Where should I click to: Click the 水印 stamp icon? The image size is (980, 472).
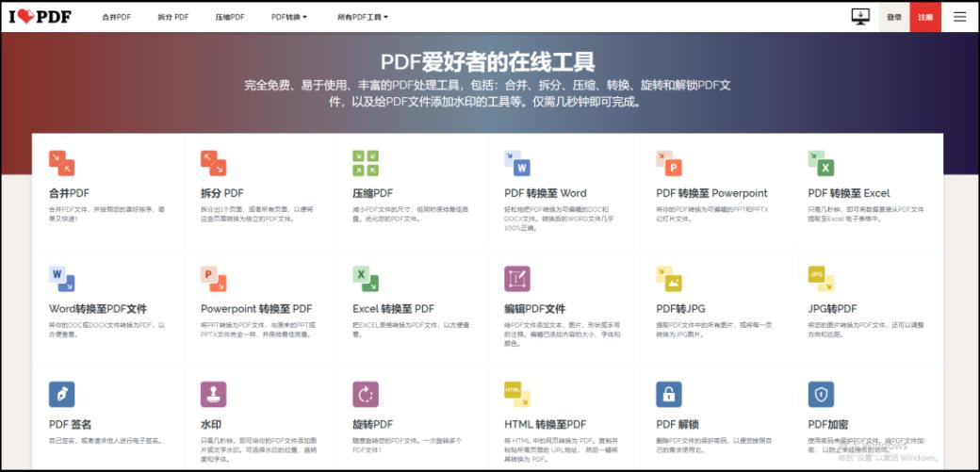[x=213, y=394]
